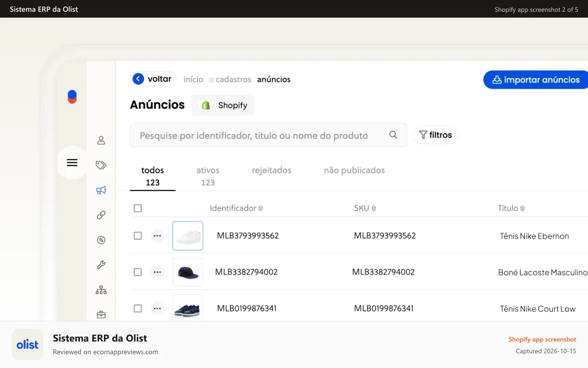Image resolution: width=588 pixels, height=368 pixels.
Task: Open the filtros filter button
Action: [x=436, y=135]
